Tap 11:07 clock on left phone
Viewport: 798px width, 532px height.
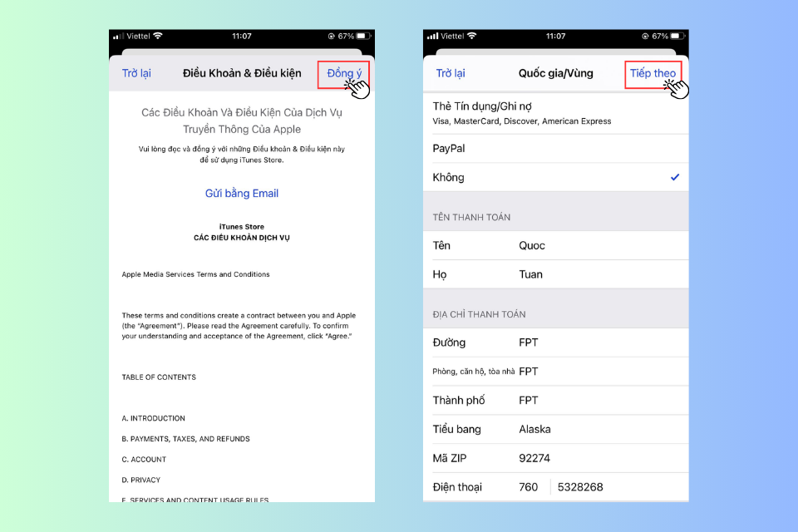coord(242,36)
